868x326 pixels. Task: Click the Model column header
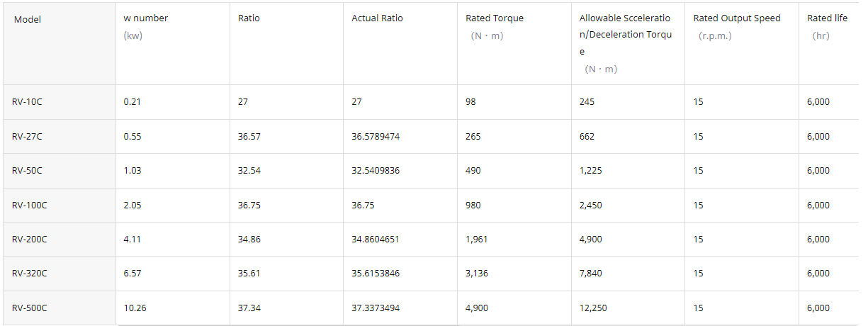tap(28, 19)
